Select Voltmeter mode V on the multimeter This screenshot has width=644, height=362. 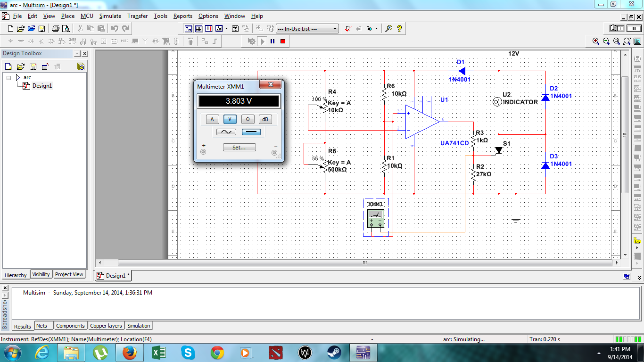230,119
